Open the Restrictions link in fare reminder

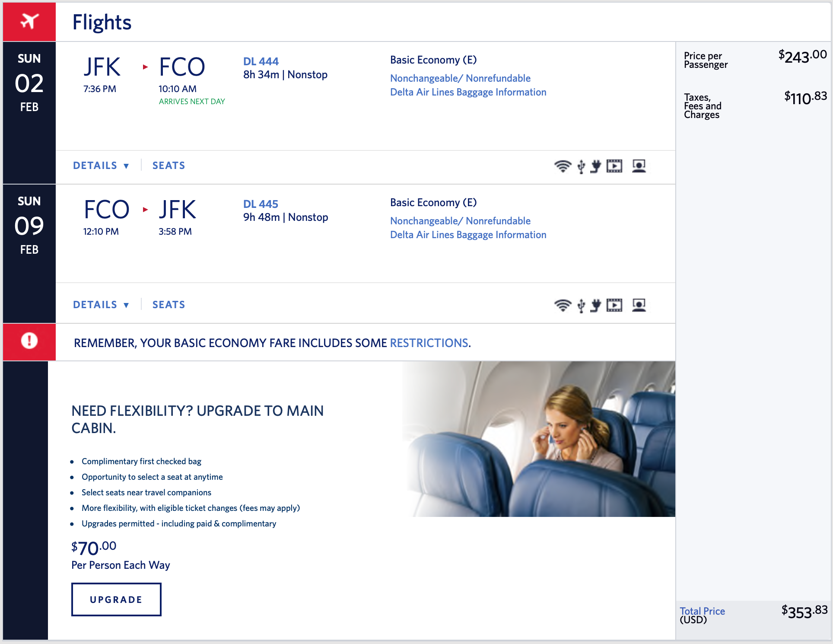point(429,343)
